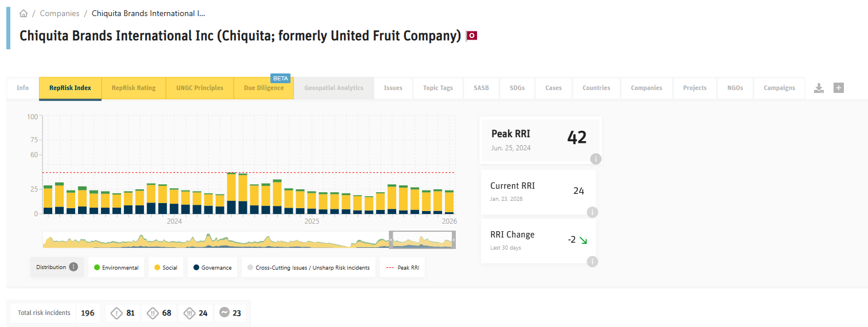
Task: Filter by severity icon showing 81 incidents
Action: (x=117, y=313)
